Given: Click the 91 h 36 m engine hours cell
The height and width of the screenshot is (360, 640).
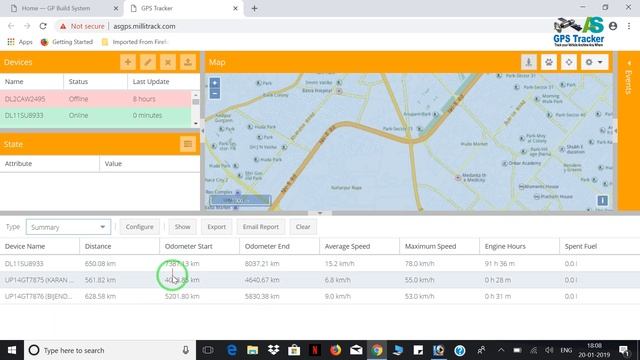Looking at the screenshot, I should tap(500, 264).
